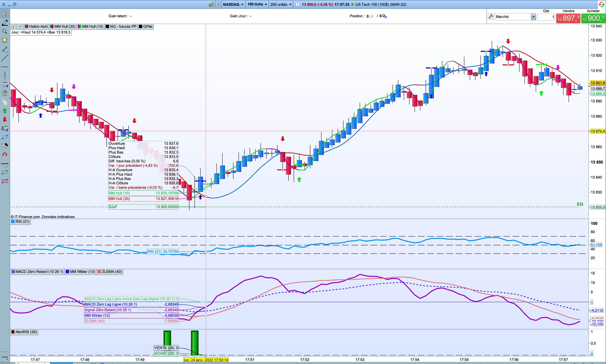Screen dimensions: 606x364
Task: Toggle the candlestick chart style button
Action: pyautogui.click(x=211, y=4)
